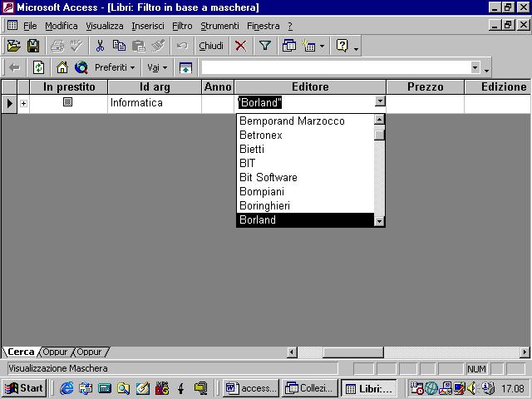This screenshot has height=399, width=532.
Task: Click the Save as Query disk icon
Action: [x=33, y=46]
